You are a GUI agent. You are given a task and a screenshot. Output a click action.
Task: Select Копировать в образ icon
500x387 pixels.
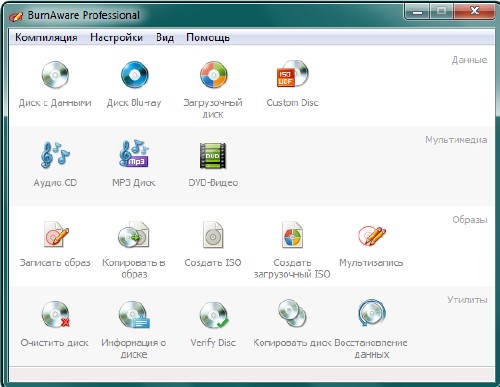(x=134, y=234)
